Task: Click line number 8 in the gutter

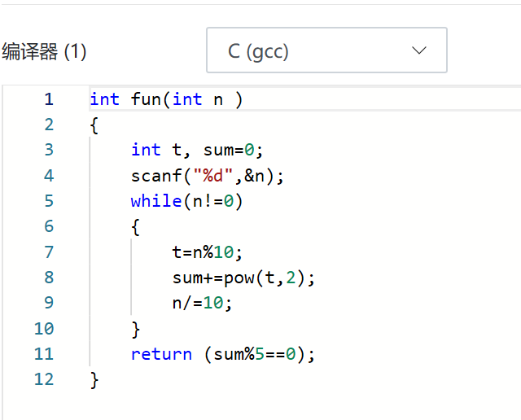Action: click(x=48, y=278)
